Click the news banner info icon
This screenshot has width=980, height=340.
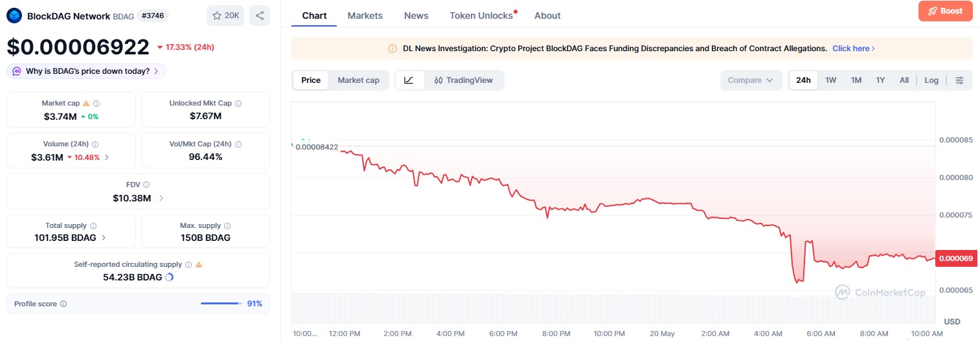click(392, 49)
